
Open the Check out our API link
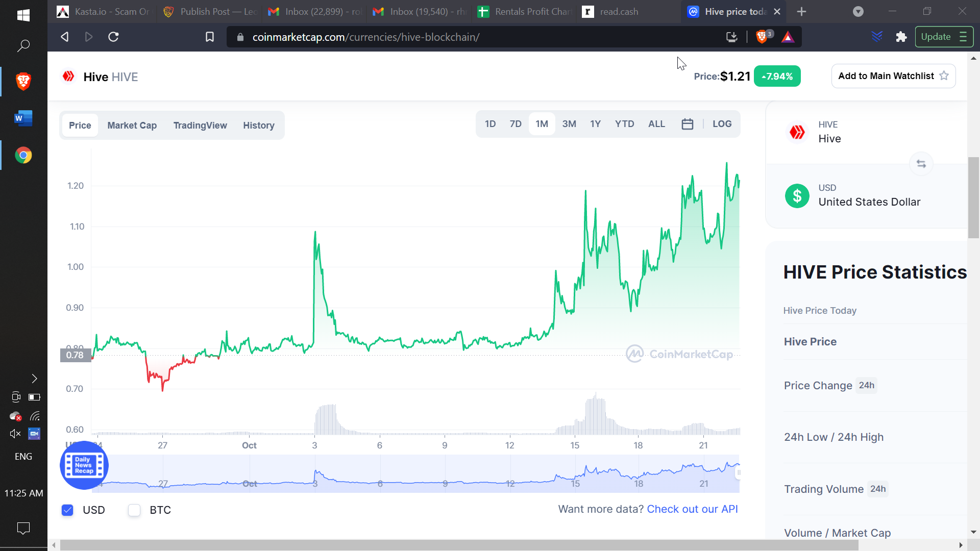[692, 509]
